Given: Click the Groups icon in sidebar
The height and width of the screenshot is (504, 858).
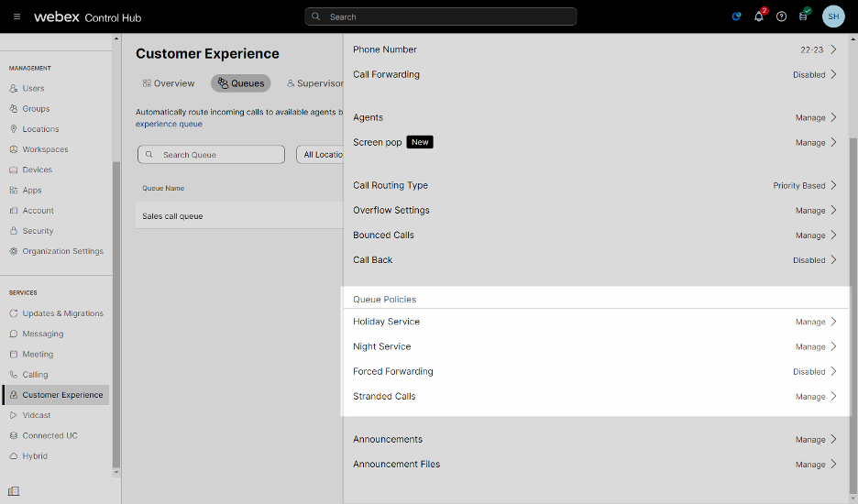Looking at the screenshot, I should [14, 108].
